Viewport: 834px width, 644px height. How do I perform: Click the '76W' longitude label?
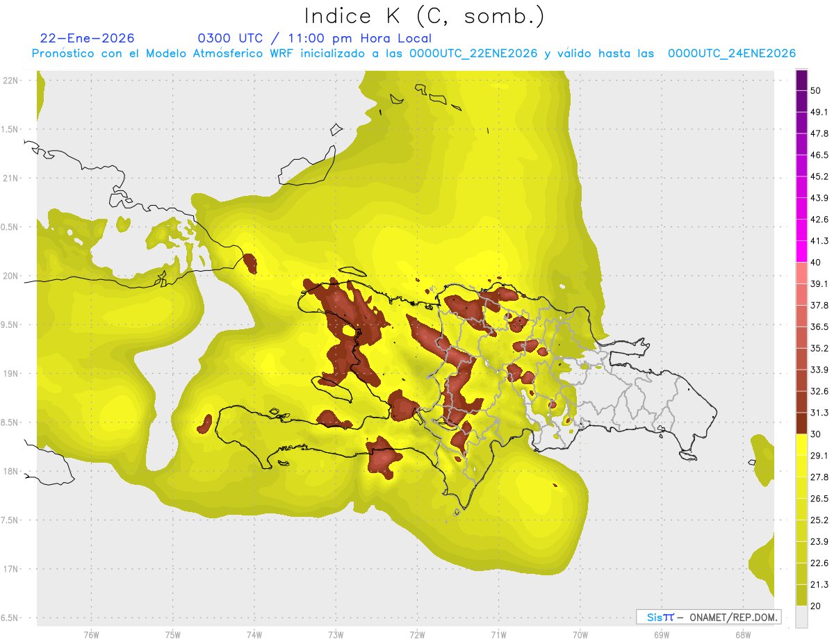click(91, 636)
